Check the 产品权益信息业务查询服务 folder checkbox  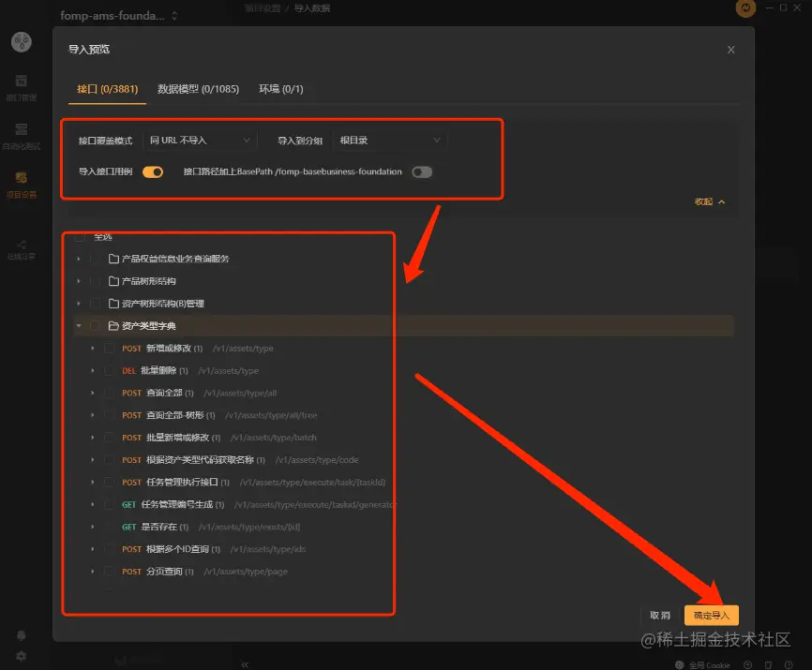96,259
